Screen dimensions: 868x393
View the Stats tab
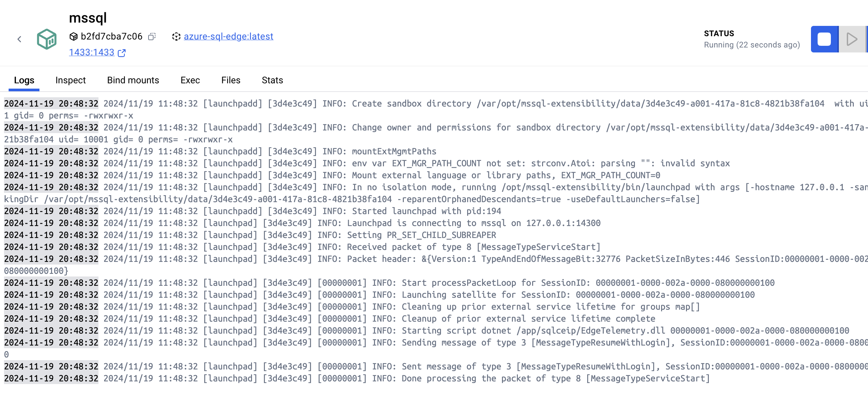pyautogui.click(x=272, y=80)
